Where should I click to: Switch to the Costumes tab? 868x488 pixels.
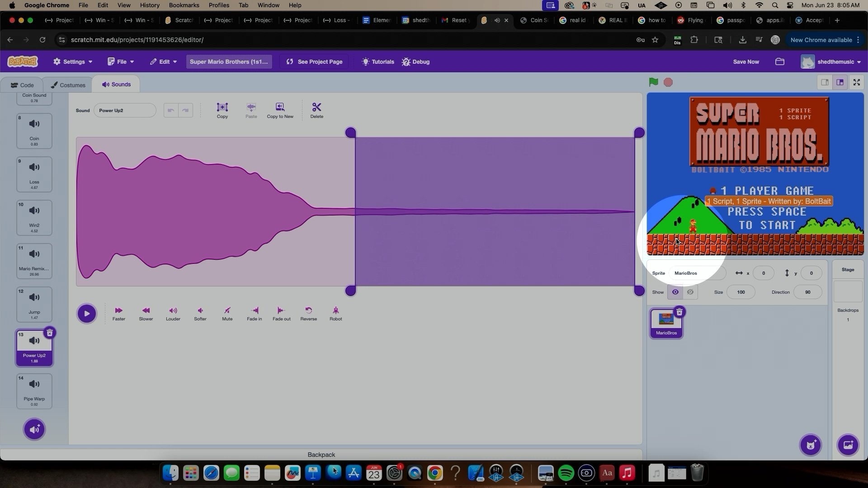(68, 85)
